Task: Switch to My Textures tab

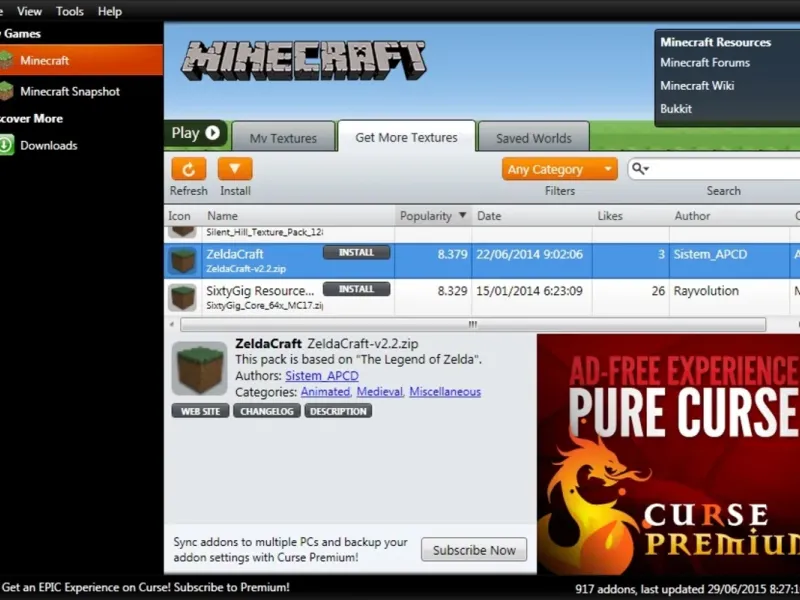Action: point(283,137)
